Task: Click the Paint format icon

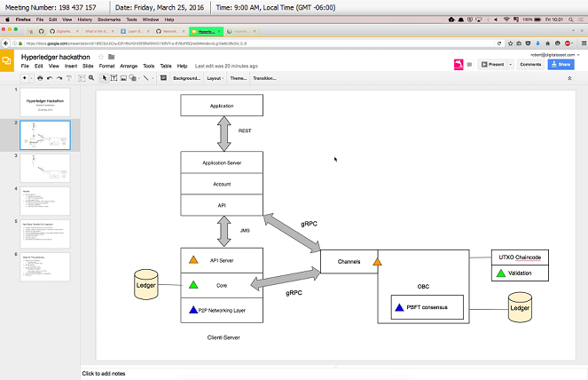Action: coord(69,78)
